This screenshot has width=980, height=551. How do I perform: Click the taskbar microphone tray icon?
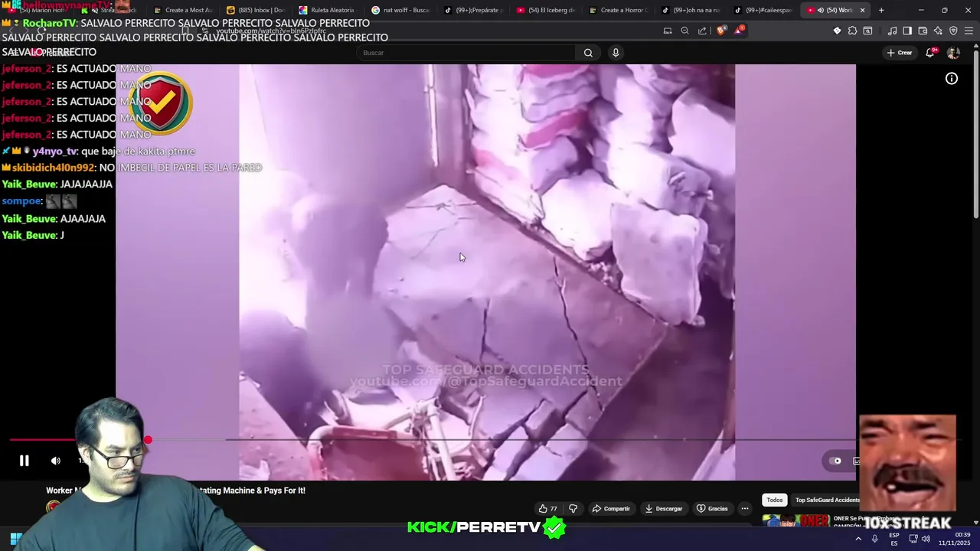[874, 539]
